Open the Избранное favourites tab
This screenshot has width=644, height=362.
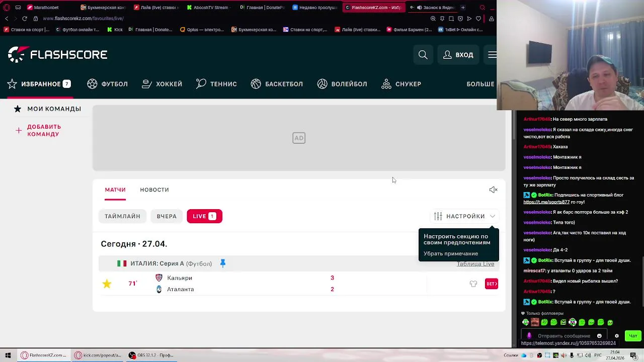click(x=39, y=84)
